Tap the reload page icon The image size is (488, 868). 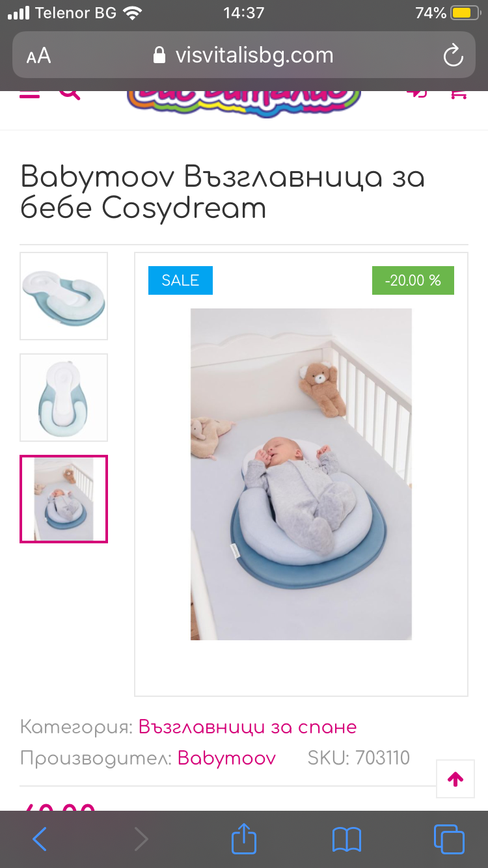[x=453, y=55]
